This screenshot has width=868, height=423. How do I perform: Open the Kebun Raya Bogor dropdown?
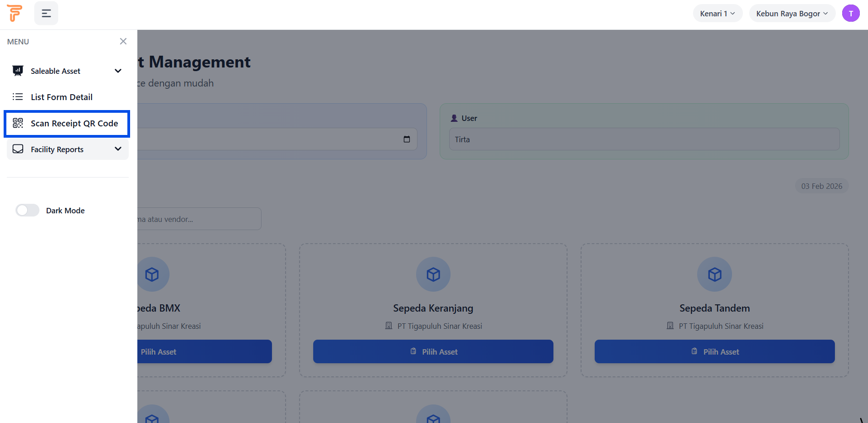click(791, 14)
